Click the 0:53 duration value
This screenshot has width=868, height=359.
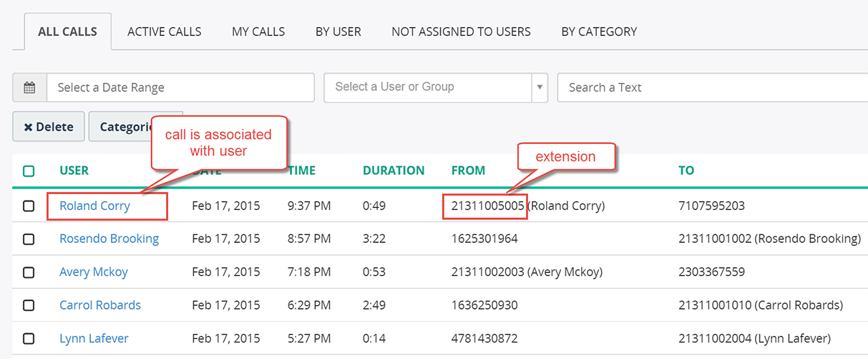[x=374, y=272]
